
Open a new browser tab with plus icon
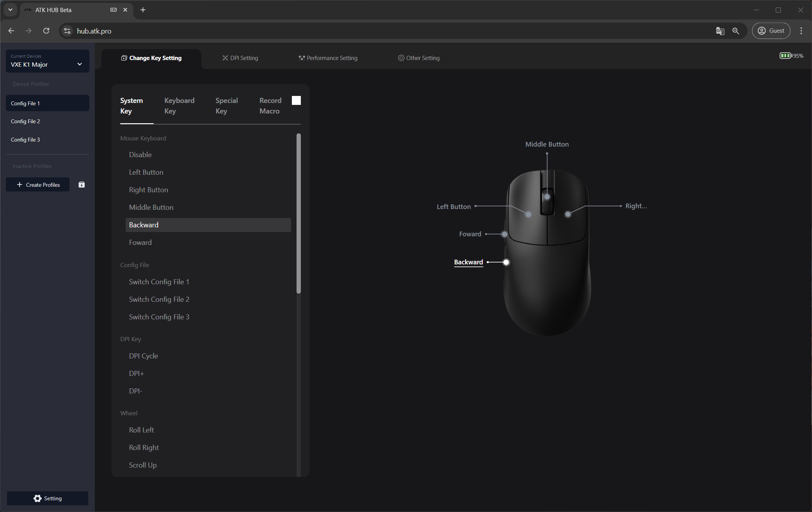click(x=143, y=10)
